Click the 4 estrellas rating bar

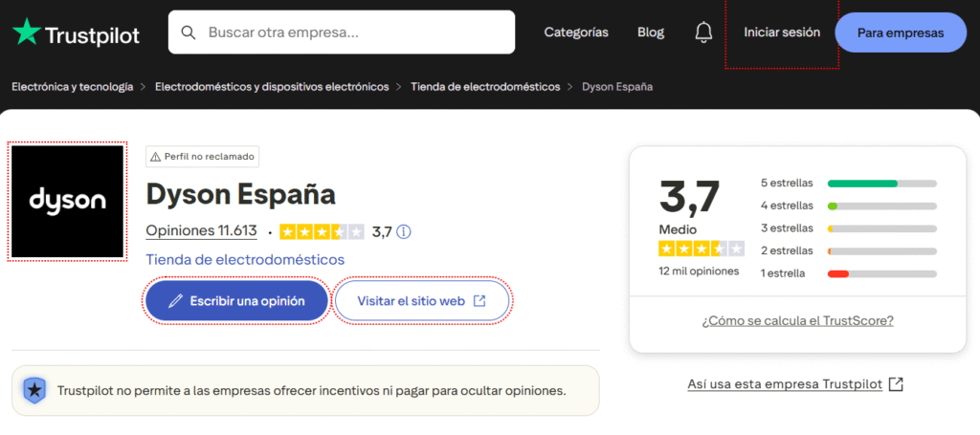tap(881, 206)
